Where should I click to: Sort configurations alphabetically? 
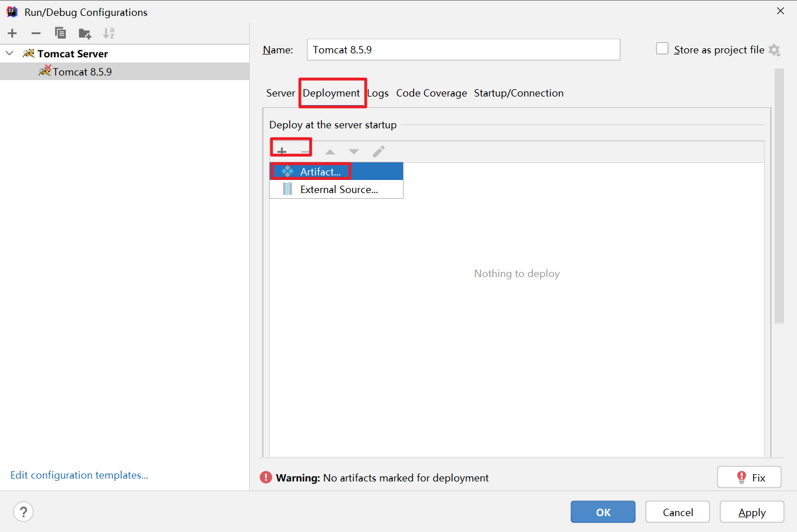coord(108,33)
